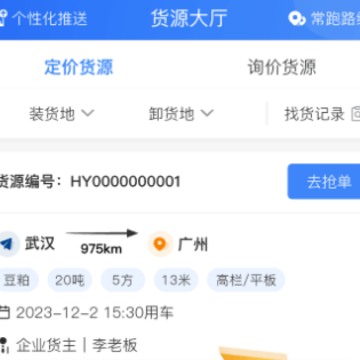Tap the 常跑路线 icon in the header
The height and width of the screenshot is (360, 360).
(297, 18)
